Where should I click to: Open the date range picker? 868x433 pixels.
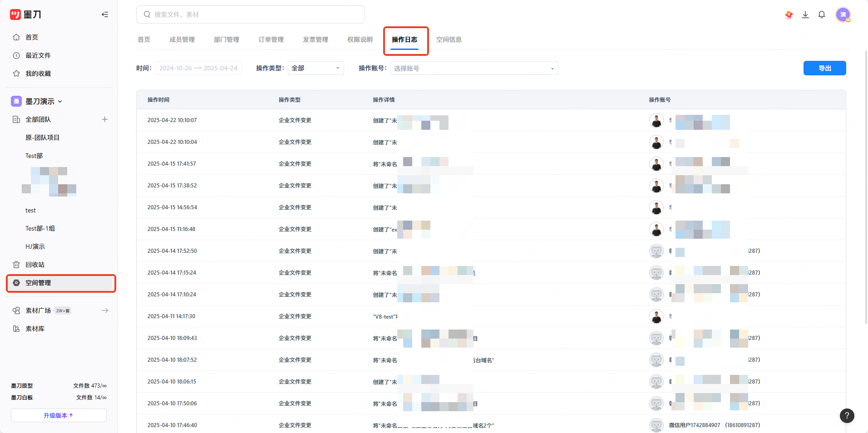click(x=198, y=68)
